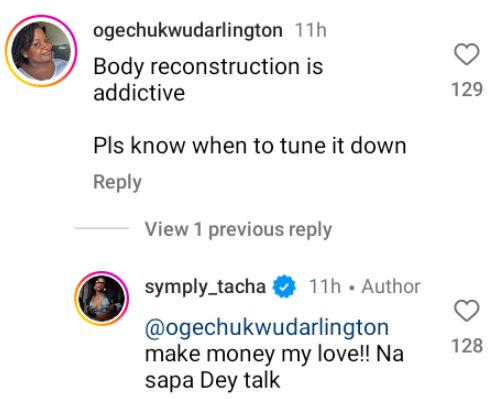Image resolution: width=498 pixels, height=399 pixels.
Task: Like ogechukwudarlington's comment with heart icon
Action: pos(467,54)
